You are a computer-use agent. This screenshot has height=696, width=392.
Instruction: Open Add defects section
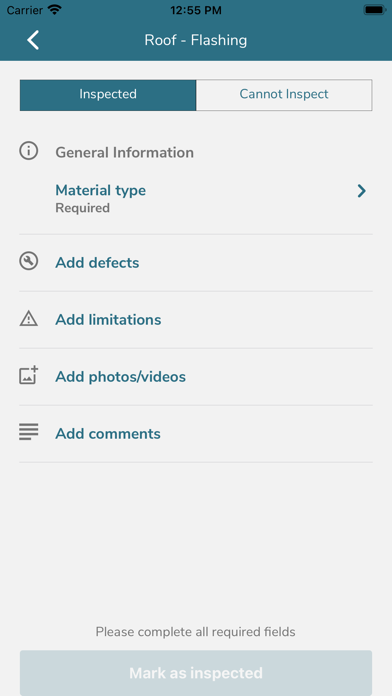[x=196, y=263]
